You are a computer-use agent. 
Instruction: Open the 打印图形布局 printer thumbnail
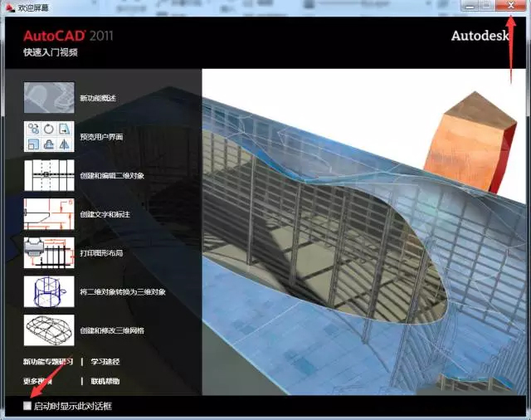[x=49, y=252]
